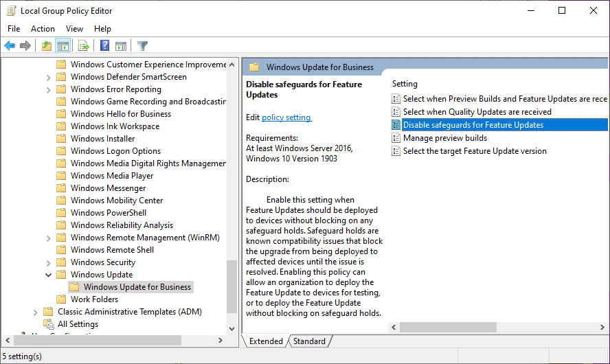Select Windows Media Digital Rights Management folder
The height and width of the screenshot is (364, 610).
148,163
